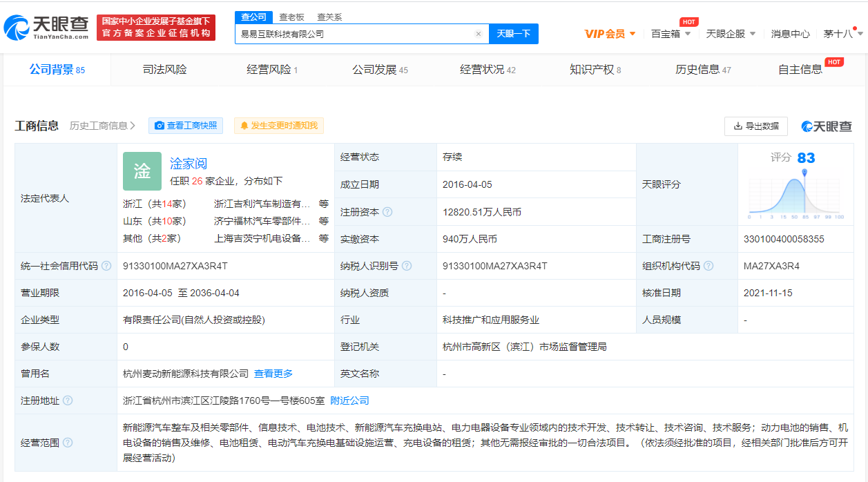868x482 pixels.
Task: Clear the search box with the X icon
Action: tap(479, 33)
